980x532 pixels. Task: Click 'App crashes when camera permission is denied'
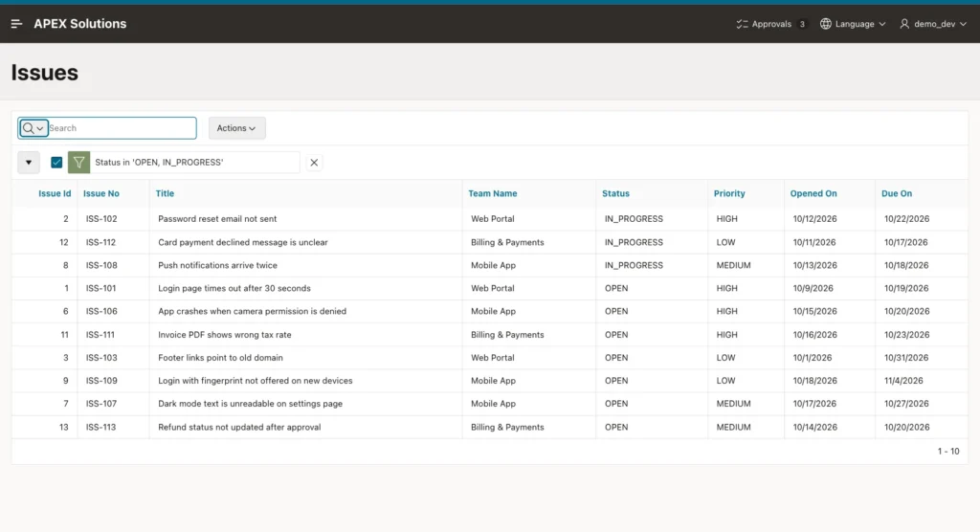click(252, 311)
